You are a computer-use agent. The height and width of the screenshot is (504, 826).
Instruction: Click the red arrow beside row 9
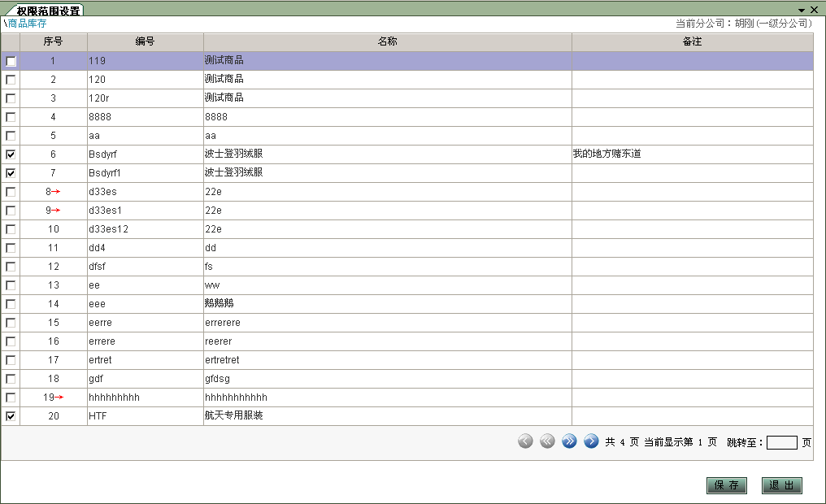(57, 211)
